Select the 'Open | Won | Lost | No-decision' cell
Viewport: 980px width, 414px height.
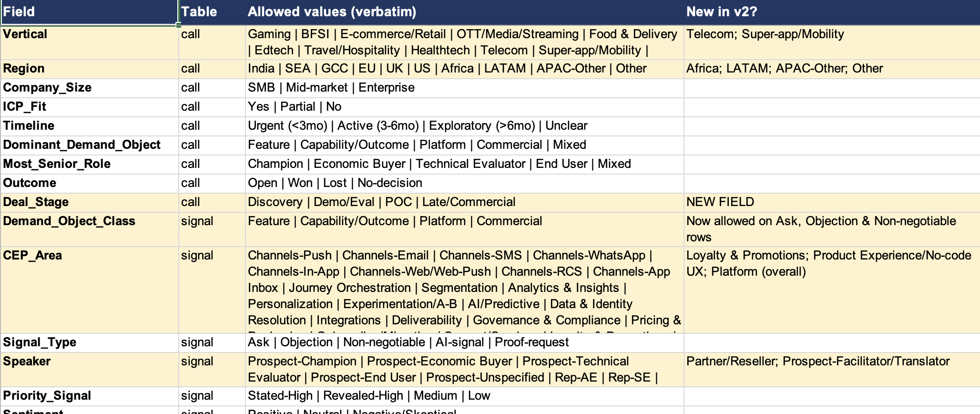465,184
